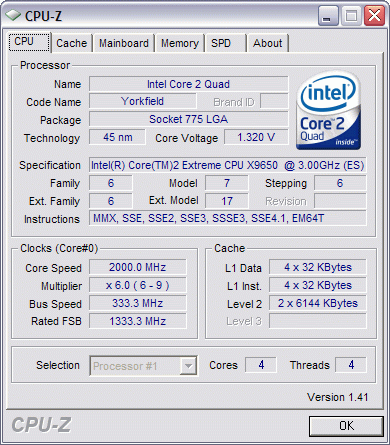Screen dimensions: 390x445
Task: Click the dropdown arrow beside Processor #1
Action: [188, 366]
